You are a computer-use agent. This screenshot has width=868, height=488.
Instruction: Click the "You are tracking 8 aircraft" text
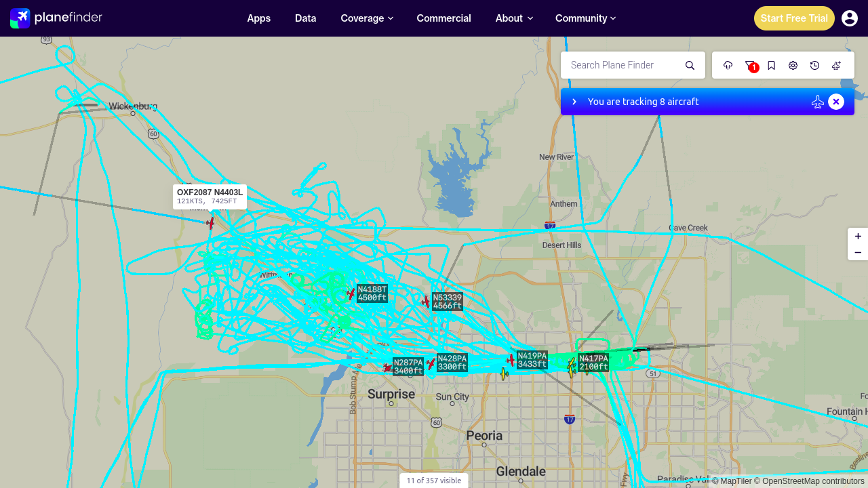click(x=643, y=102)
